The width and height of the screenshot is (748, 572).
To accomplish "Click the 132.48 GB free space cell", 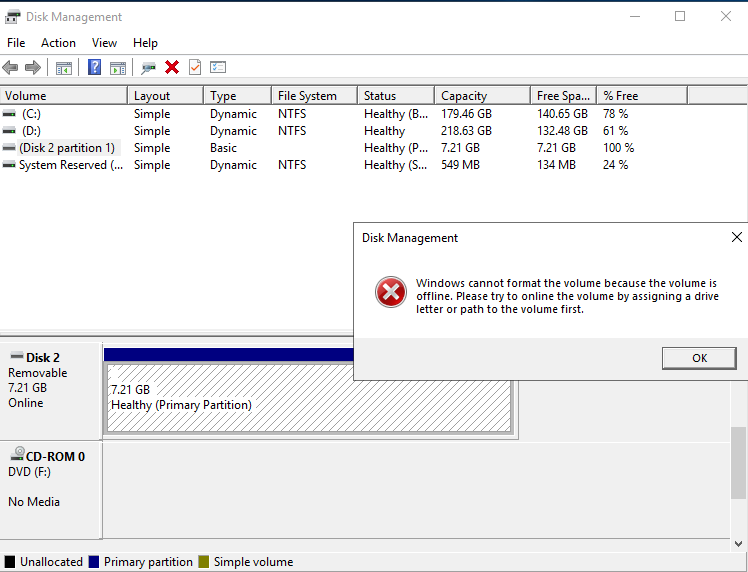I will pyautogui.click(x=562, y=131).
